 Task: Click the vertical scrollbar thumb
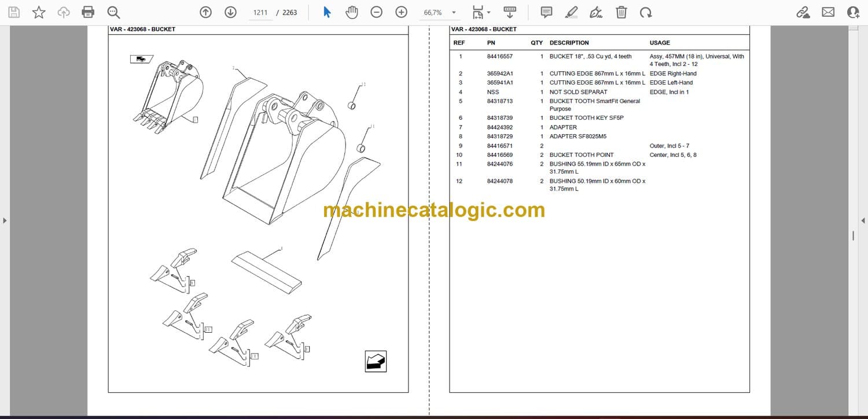point(854,236)
